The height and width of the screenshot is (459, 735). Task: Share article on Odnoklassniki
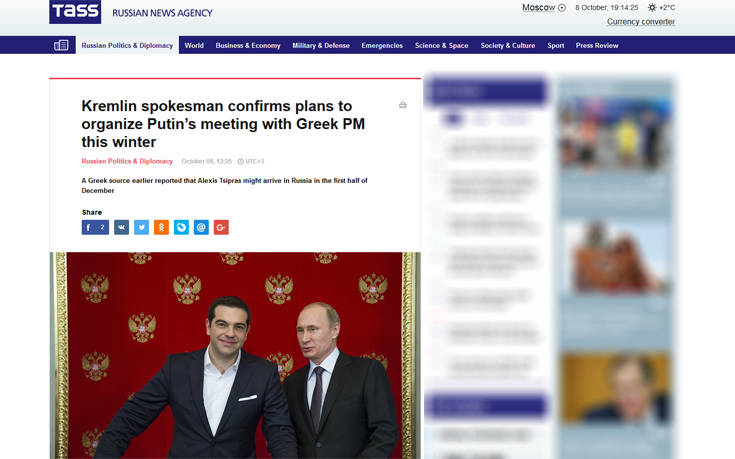point(161,227)
